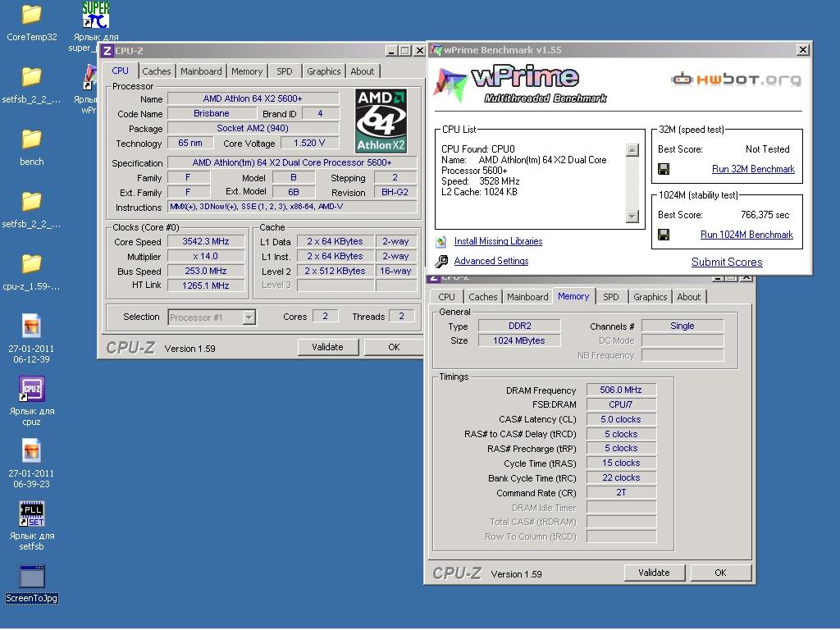Open Memory tab in CPU-Z CPU window

point(247,71)
